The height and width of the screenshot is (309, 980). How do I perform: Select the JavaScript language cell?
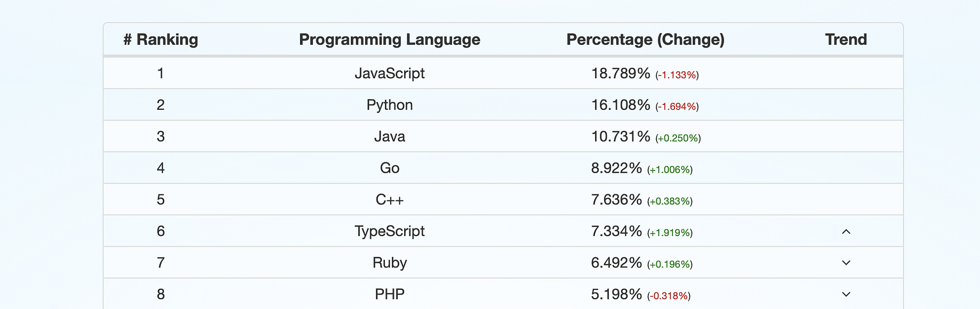coord(389,73)
